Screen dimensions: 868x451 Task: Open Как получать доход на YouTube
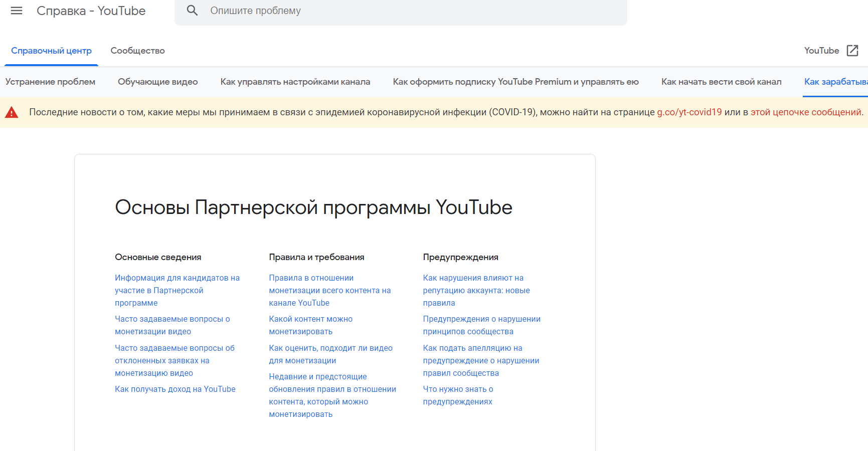coord(175,389)
